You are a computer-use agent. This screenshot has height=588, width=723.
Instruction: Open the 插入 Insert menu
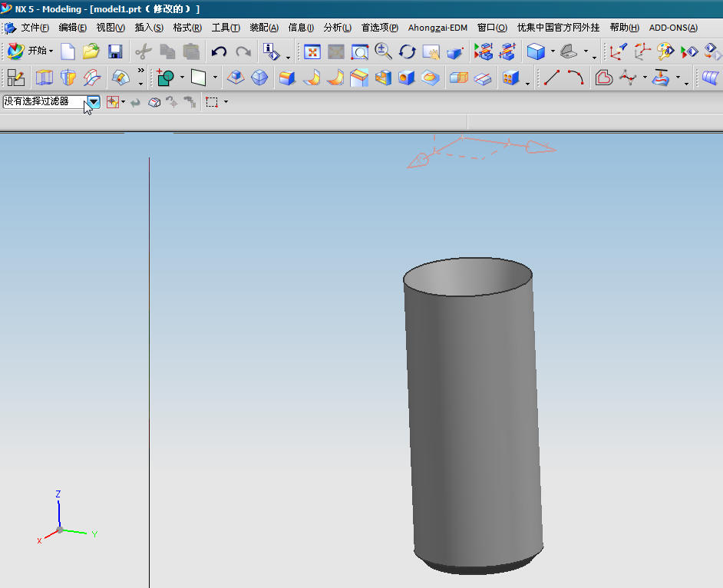[148, 28]
